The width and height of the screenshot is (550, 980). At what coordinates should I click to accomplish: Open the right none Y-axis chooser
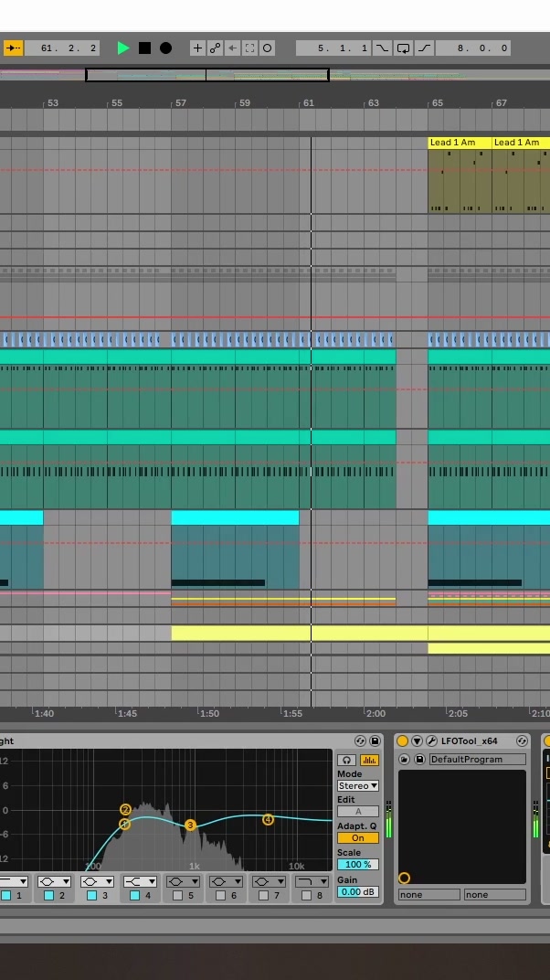coord(495,894)
